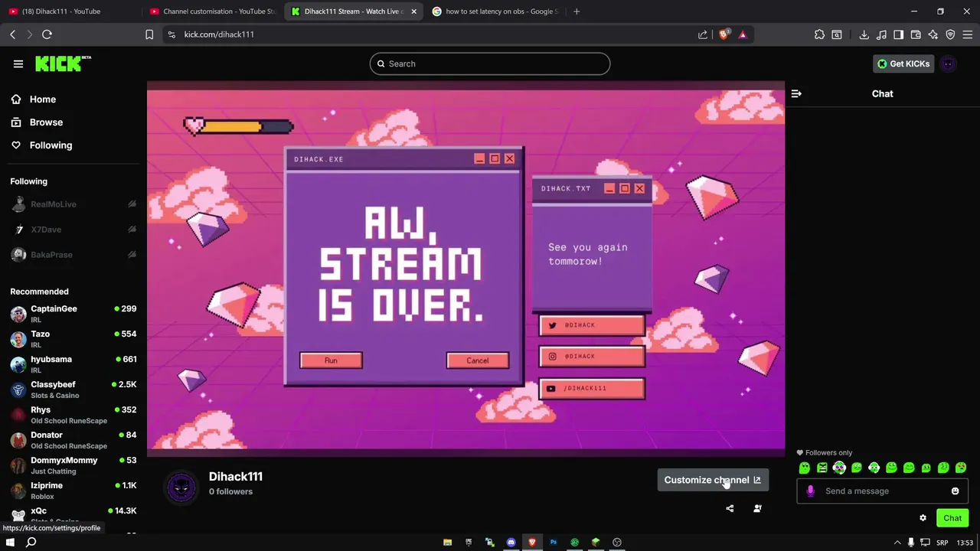Open followed channel X7Dave
This screenshot has height=551, width=980.
pos(73,230)
